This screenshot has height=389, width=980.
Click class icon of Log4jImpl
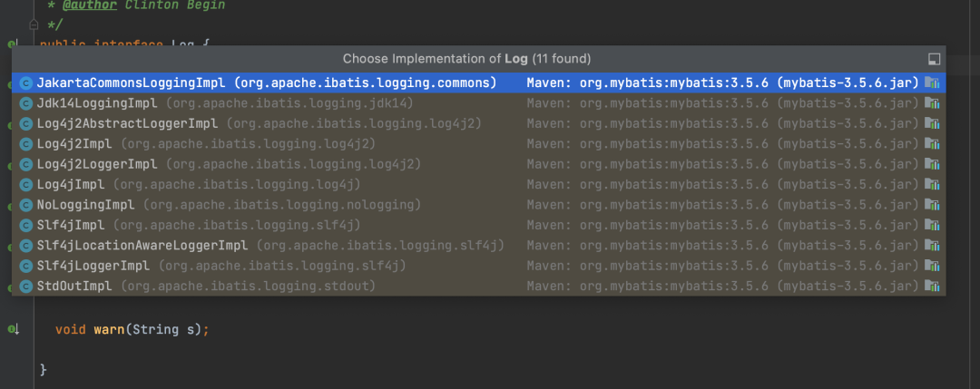click(x=25, y=185)
